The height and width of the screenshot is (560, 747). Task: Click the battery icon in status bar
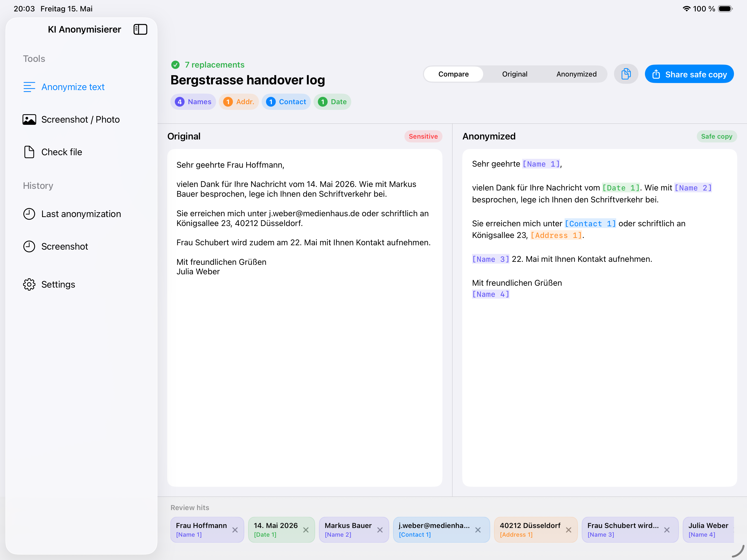[725, 8]
